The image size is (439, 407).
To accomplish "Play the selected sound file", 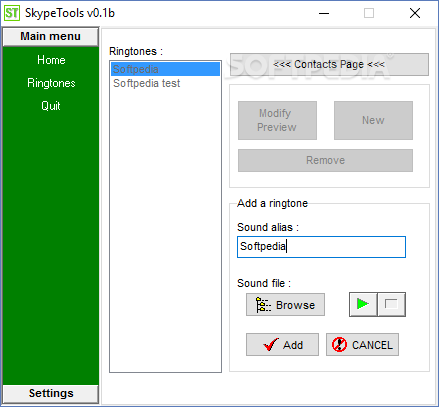I will pyautogui.click(x=363, y=304).
